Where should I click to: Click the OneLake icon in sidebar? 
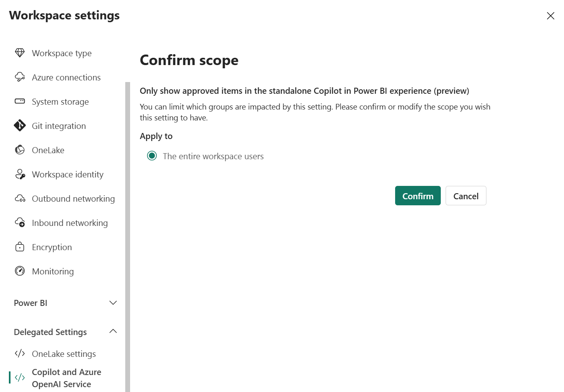(20, 150)
